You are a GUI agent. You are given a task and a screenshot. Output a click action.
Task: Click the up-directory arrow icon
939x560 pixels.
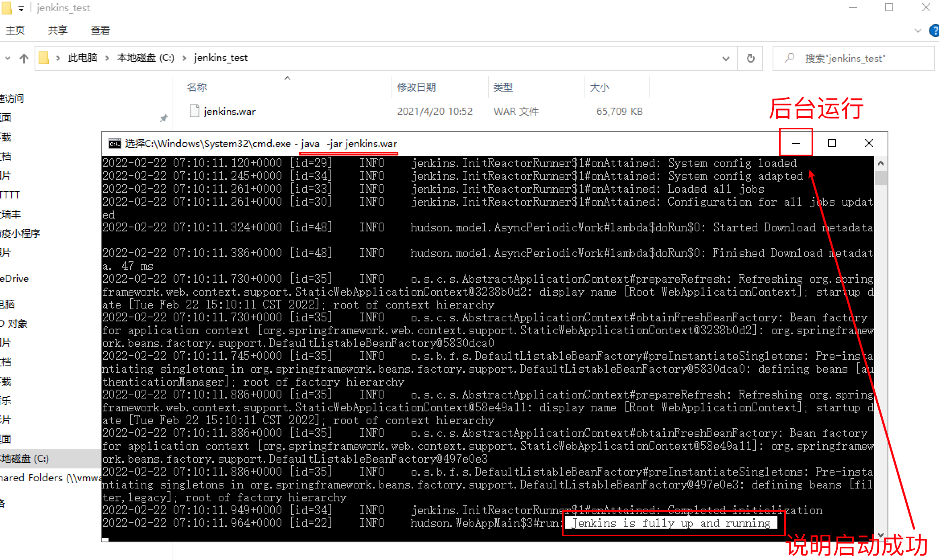pyautogui.click(x=24, y=59)
